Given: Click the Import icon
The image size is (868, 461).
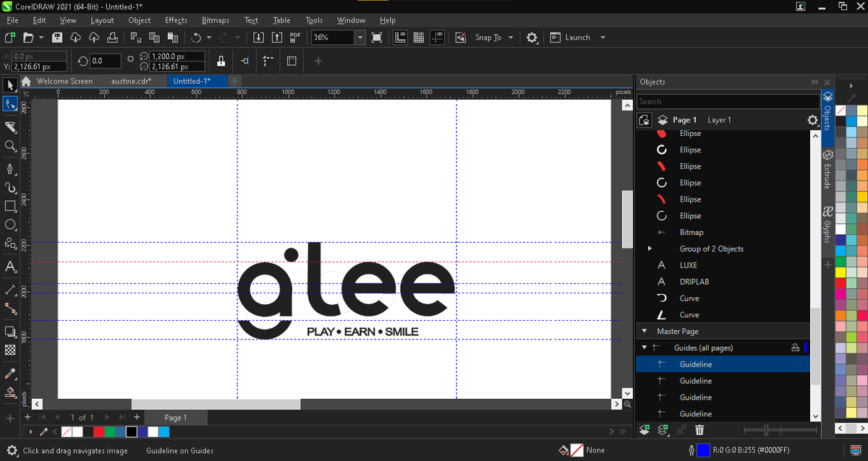Looking at the screenshot, I should pos(258,38).
